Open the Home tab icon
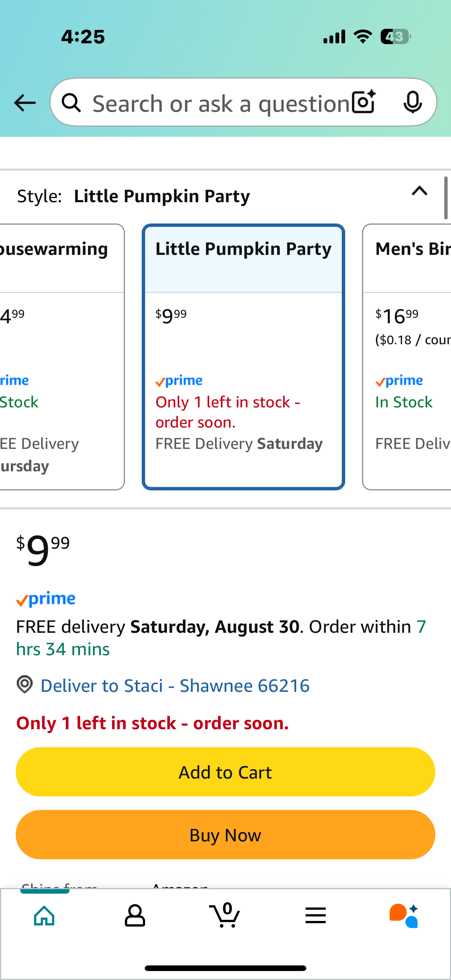The width and height of the screenshot is (451, 980). tap(45, 915)
